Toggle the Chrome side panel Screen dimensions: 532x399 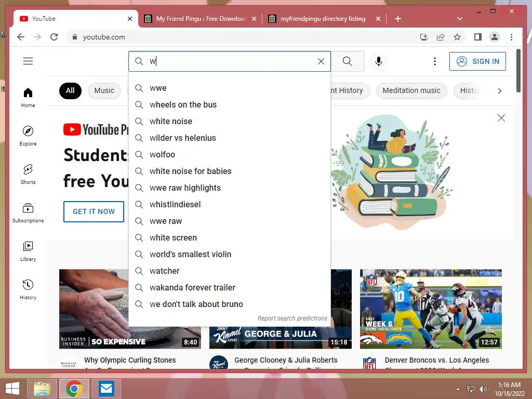(x=478, y=37)
